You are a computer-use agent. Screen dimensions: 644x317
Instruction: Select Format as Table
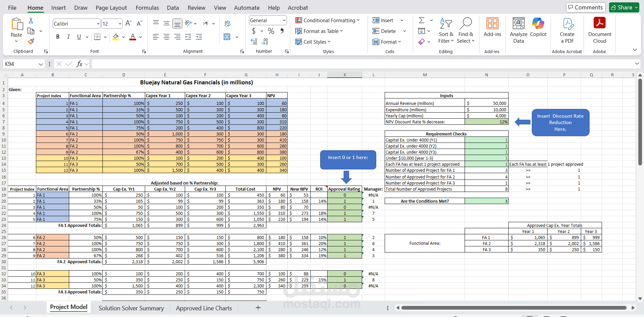pyautogui.click(x=319, y=31)
